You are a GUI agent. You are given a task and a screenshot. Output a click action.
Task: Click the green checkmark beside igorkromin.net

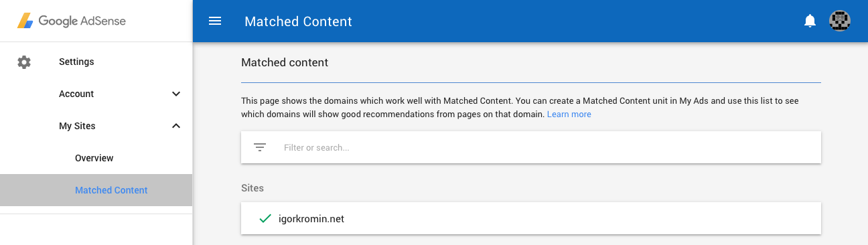pos(265,218)
